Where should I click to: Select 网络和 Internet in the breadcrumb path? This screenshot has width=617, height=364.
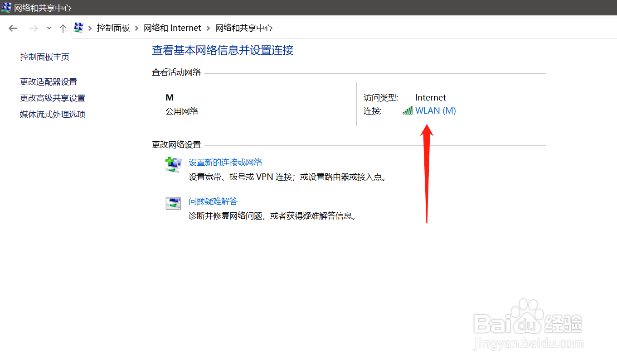coord(172,28)
